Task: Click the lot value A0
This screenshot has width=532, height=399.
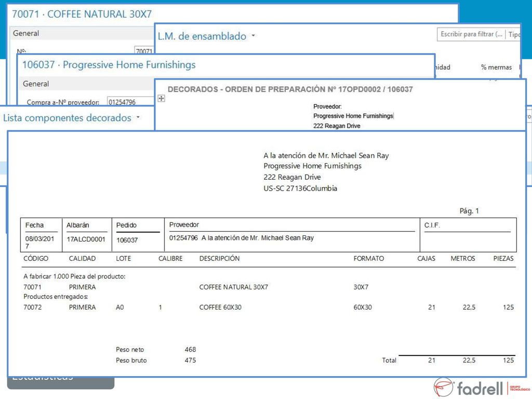Action: coord(120,308)
